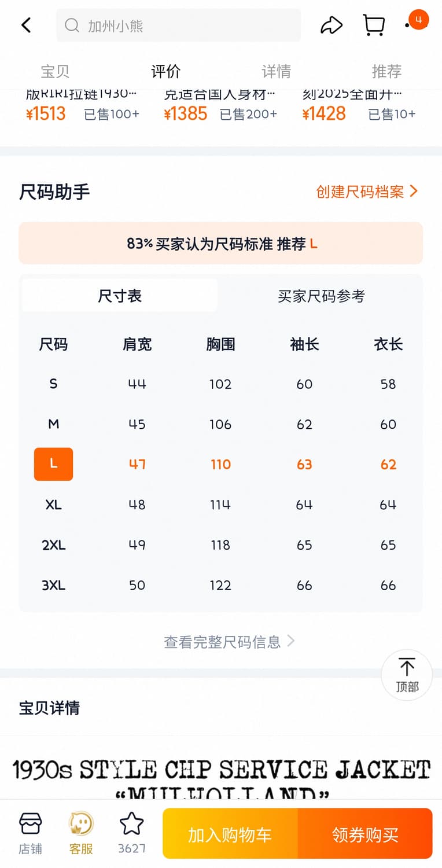
Task: Tap 加入购物车 button
Action: 230,834
